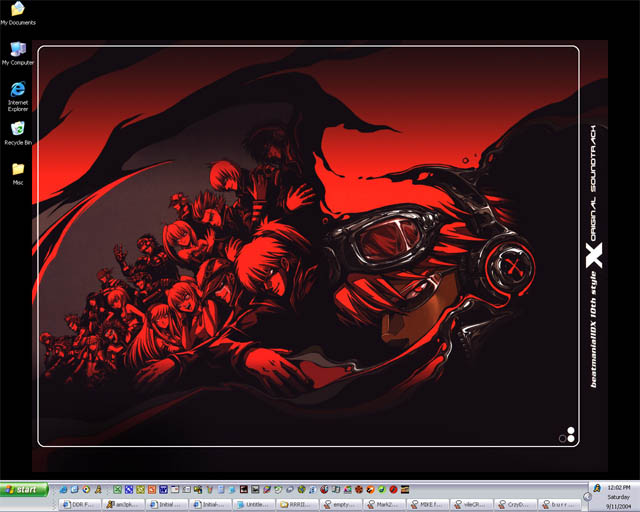Launch Internet Explorer from Quick Launch
The image size is (640, 512).
click(63, 489)
